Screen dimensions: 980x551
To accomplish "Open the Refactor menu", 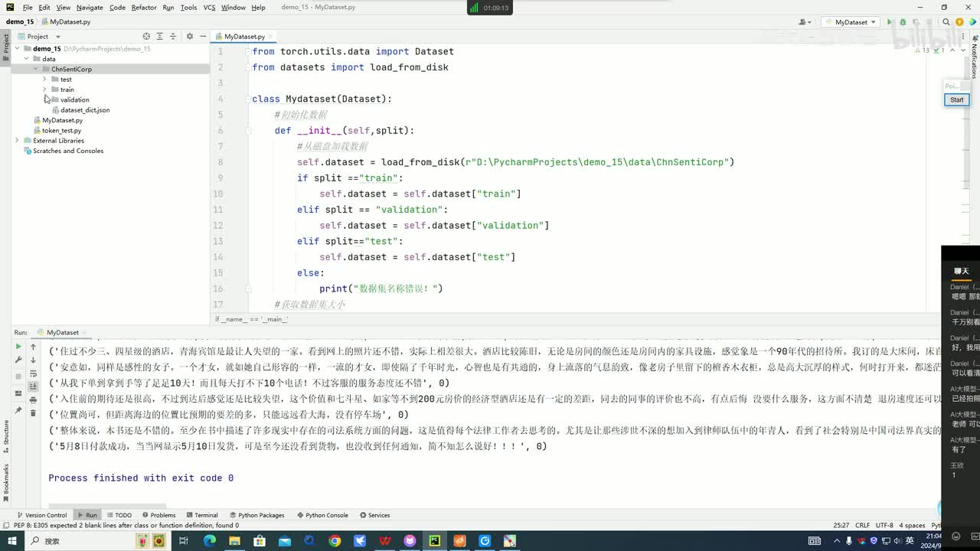I will point(144,7).
